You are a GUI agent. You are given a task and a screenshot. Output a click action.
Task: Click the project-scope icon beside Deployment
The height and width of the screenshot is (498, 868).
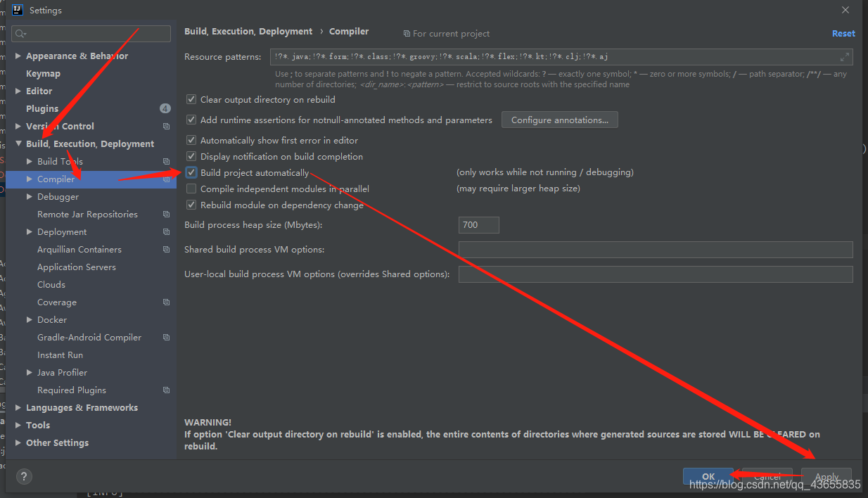pos(166,232)
